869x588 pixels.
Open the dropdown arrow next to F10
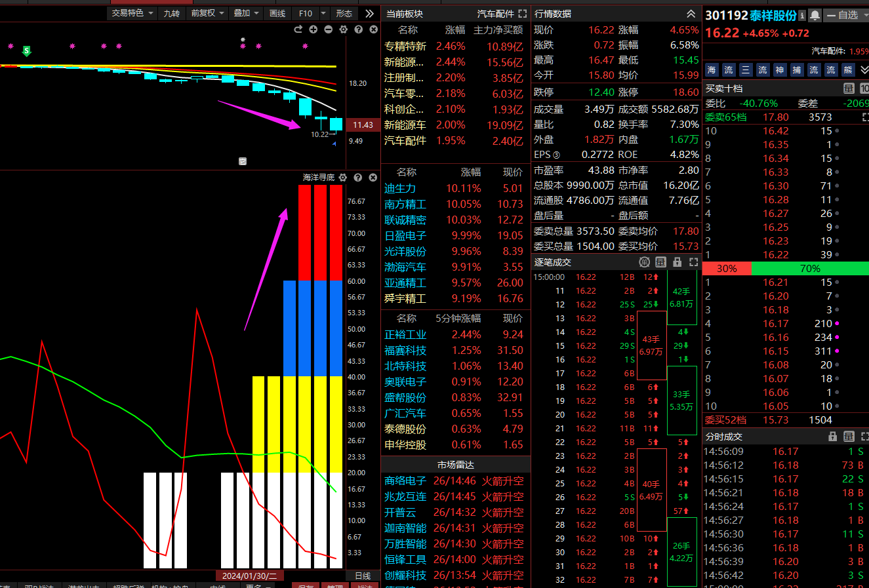click(x=323, y=13)
